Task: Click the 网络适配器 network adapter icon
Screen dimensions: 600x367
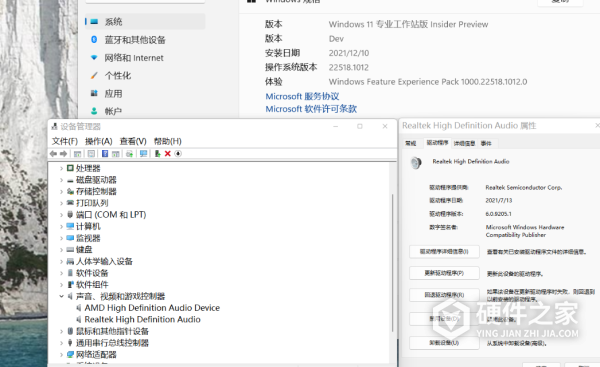Action: coord(70,354)
